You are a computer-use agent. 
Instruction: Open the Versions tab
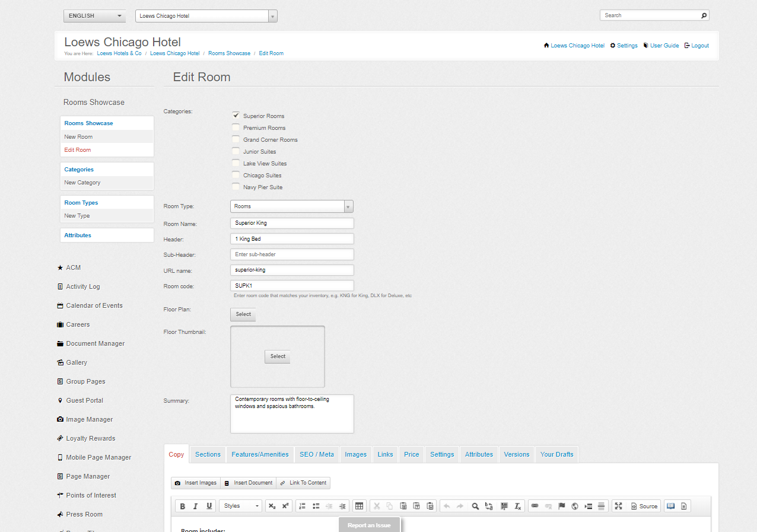(x=517, y=454)
